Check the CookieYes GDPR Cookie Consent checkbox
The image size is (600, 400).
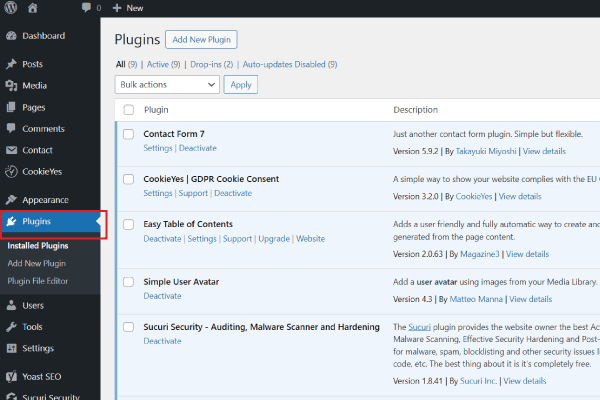(x=129, y=179)
